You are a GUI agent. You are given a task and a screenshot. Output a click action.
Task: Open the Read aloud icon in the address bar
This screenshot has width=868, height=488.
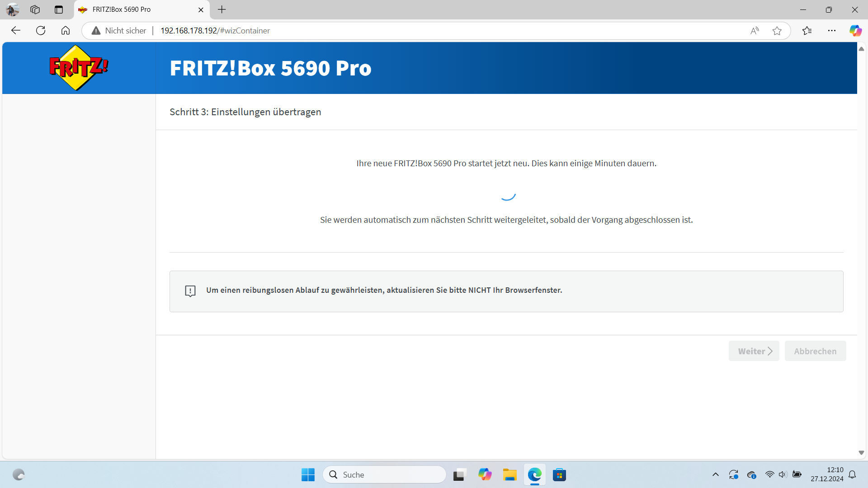click(755, 30)
